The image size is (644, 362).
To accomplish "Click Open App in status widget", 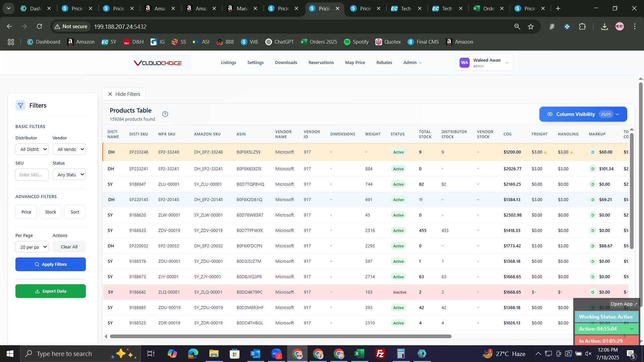I will click(624, 304).
